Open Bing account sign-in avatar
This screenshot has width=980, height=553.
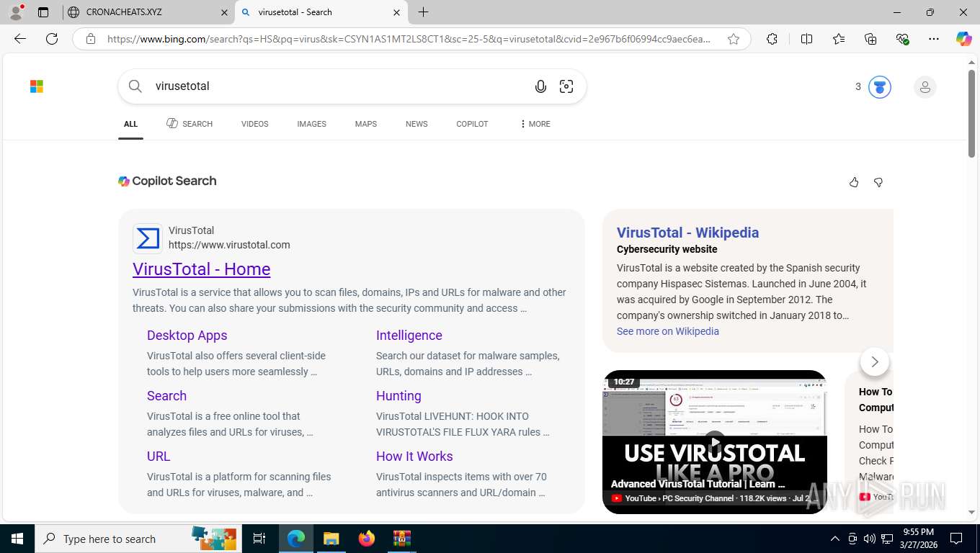click(925, 87)
